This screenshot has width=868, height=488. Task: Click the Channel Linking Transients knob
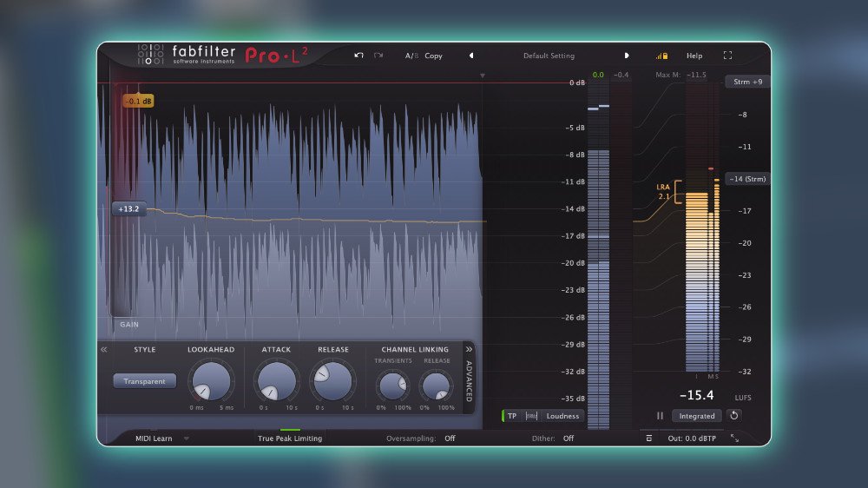[393, 386]
